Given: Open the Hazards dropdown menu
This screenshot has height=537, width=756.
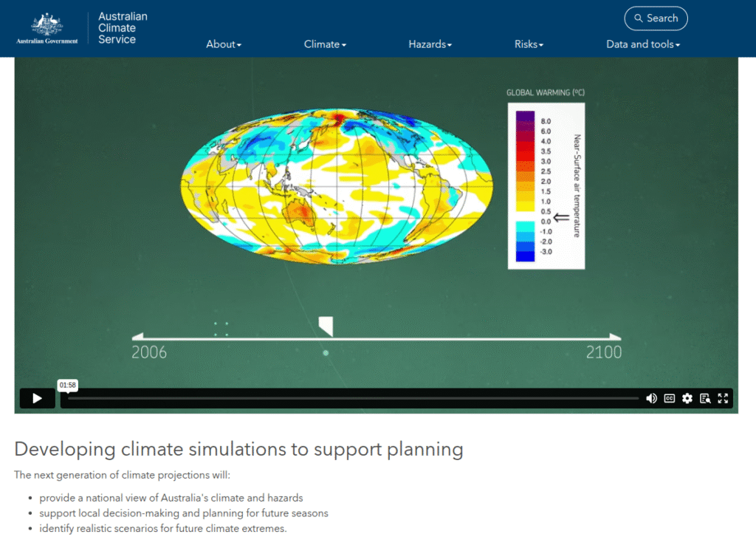Looking at the screenshot, I should (x=430, y=44).
